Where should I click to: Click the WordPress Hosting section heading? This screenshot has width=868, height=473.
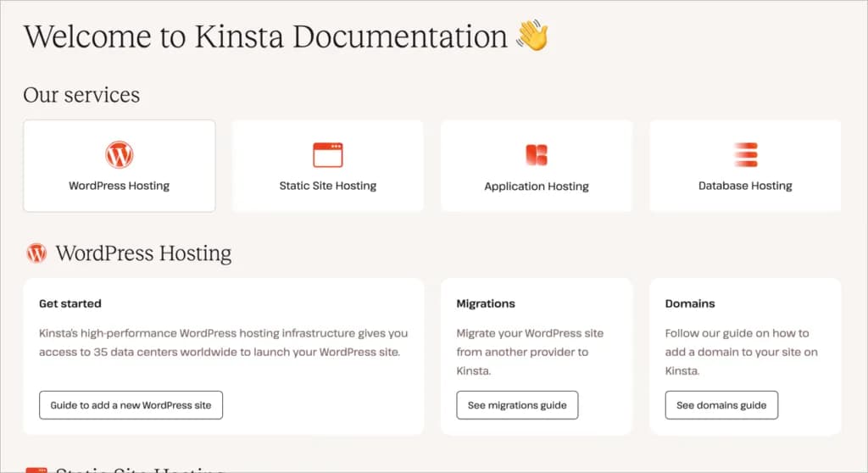point(143,253)
